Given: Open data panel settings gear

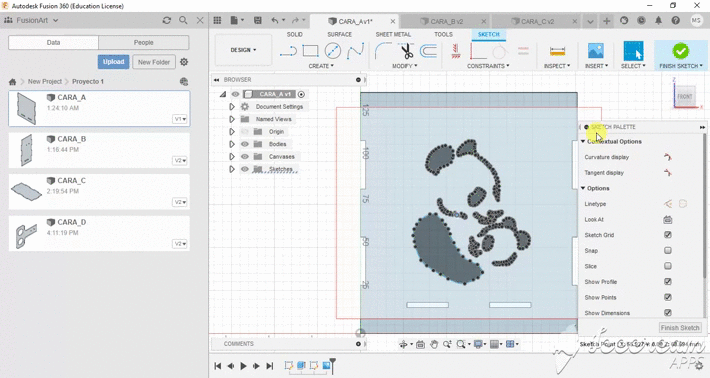Looking at the screenshot, I should [x=184, y=62].
